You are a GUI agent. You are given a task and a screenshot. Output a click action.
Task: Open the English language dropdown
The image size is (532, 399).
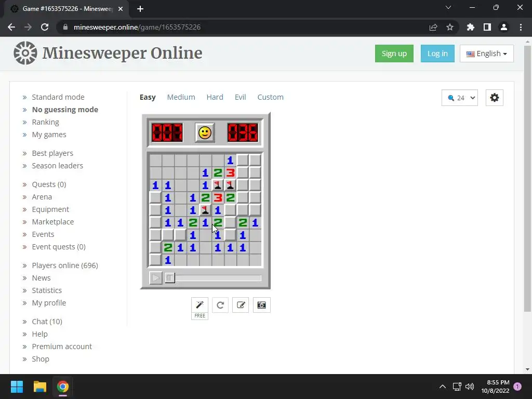click(486, 54)
